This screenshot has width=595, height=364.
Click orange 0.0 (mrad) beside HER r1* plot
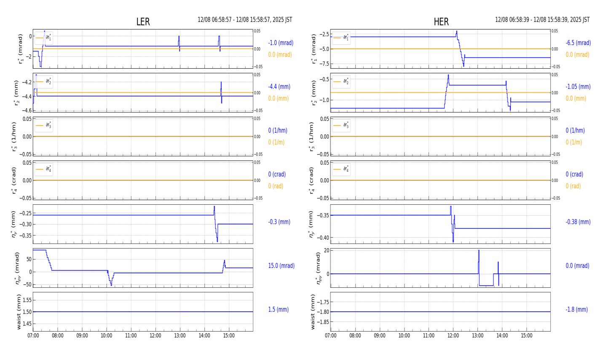tap(577, 55)
